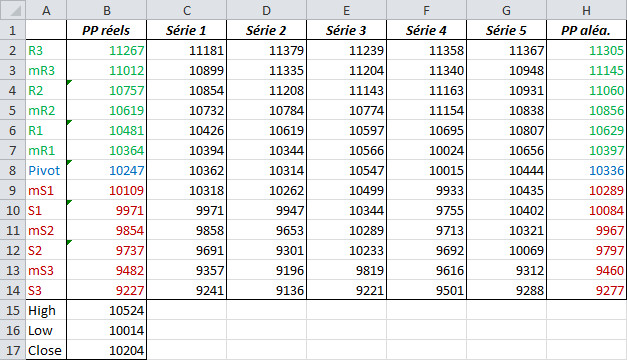Click the Série 4 value 9933
The image size is (627, 360).
coord(426,190)
